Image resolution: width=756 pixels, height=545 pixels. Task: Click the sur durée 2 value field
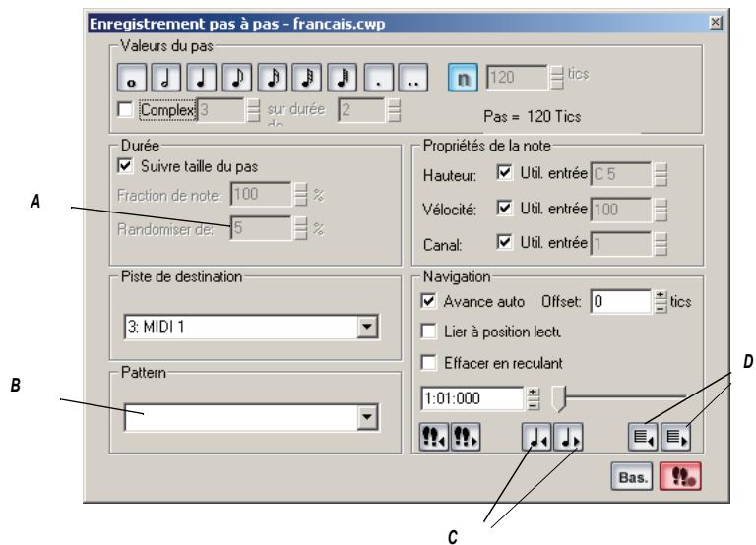(x=361, y=110)
